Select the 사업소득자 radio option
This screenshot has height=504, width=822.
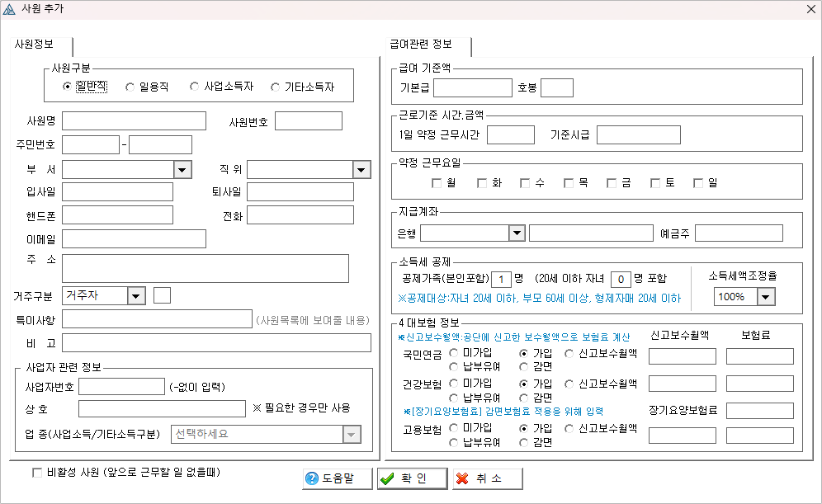pyautogui.click(x=195, y=87)
